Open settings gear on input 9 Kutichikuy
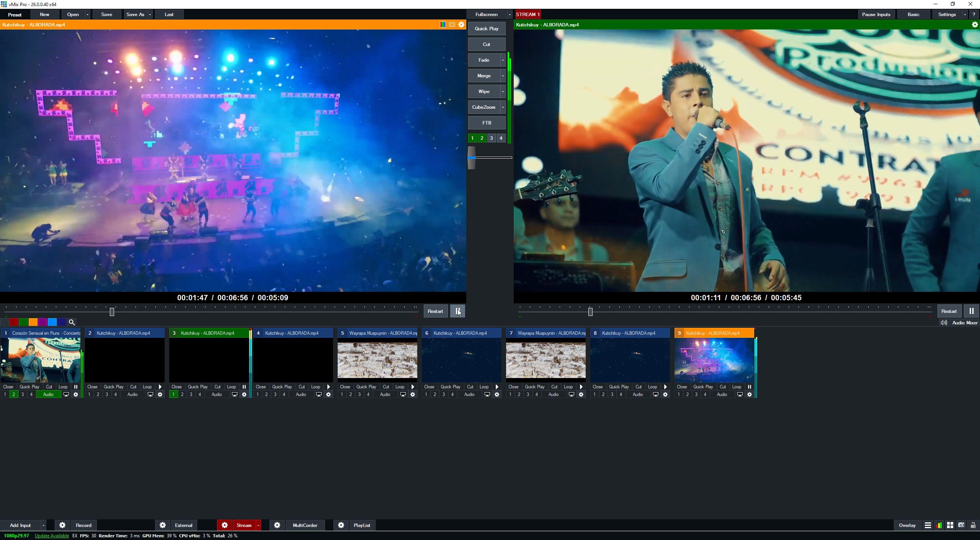 [x=750, y=394]
